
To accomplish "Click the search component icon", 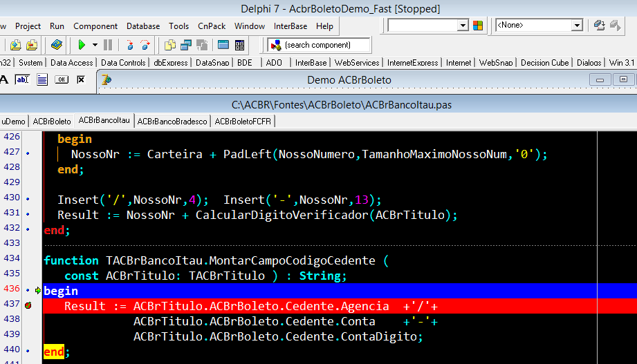I will [x=276, y=45].
